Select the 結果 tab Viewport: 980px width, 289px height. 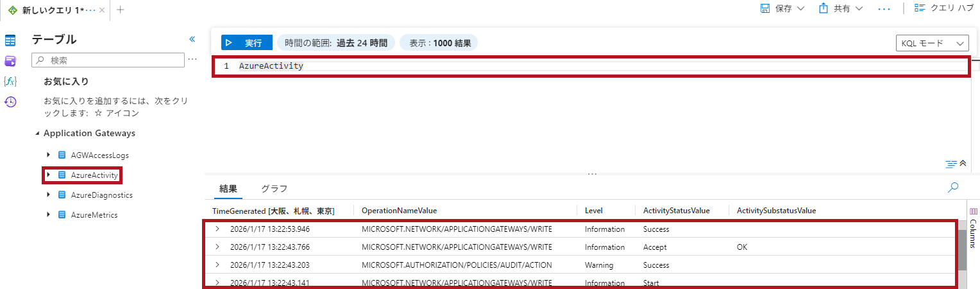pos(228,189)
